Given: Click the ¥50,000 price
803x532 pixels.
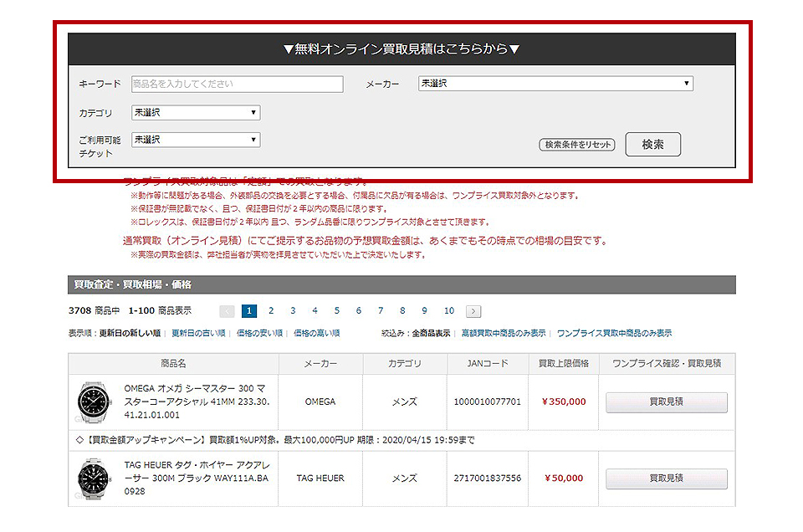Looking at the screenshot, I should (564, 478).
